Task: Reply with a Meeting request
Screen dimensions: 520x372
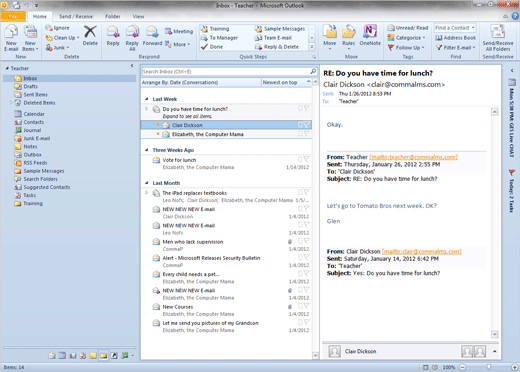Action: [179, 31]
